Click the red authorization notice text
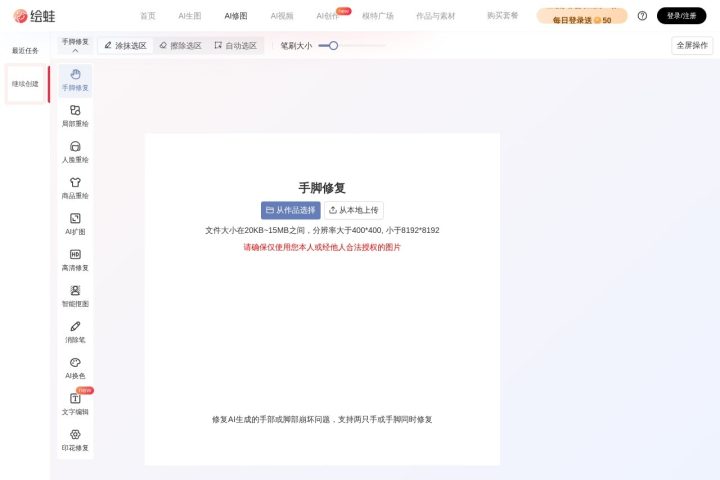Screen dimensions: 720x480 [322, 247]
